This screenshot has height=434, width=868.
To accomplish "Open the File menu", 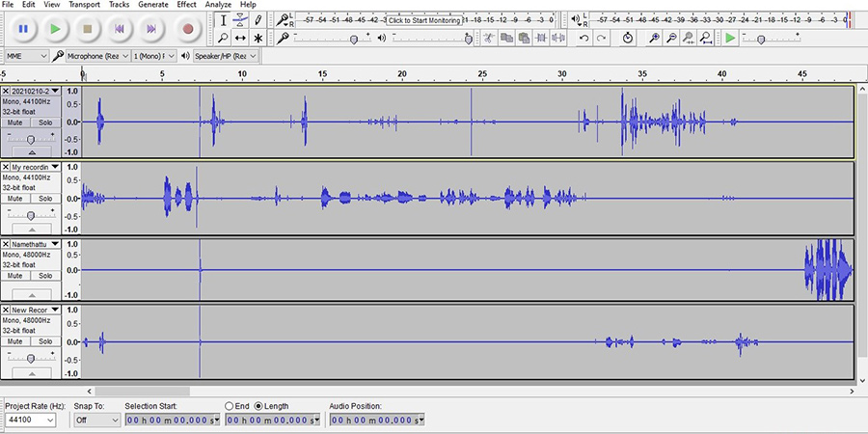I will click(x=8, y=5).
